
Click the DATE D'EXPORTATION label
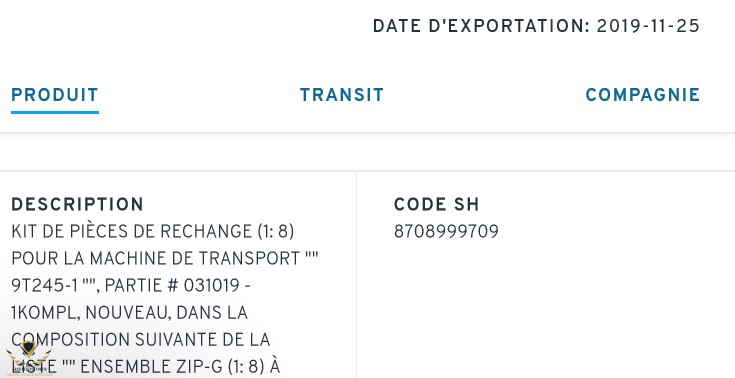(x=481, y=26)
